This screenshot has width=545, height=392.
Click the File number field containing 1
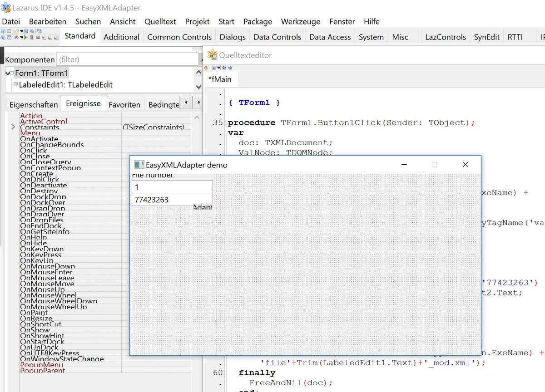172,187
